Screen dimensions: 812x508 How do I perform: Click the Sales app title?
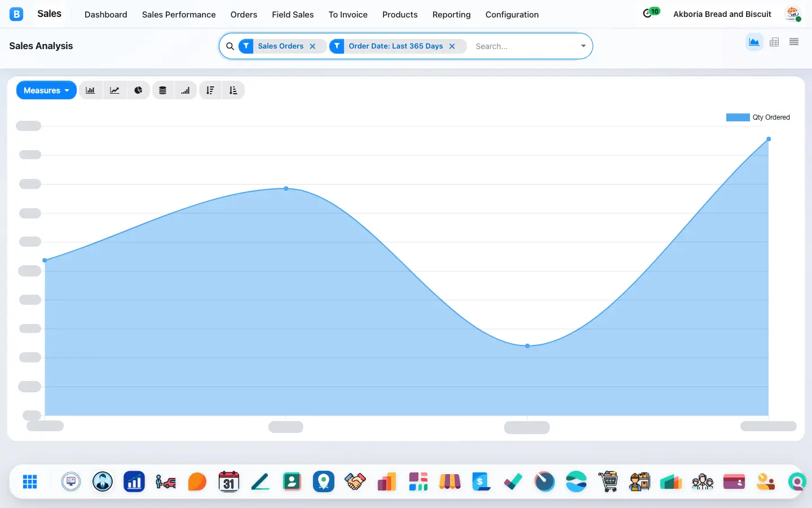tap(49, 14)
